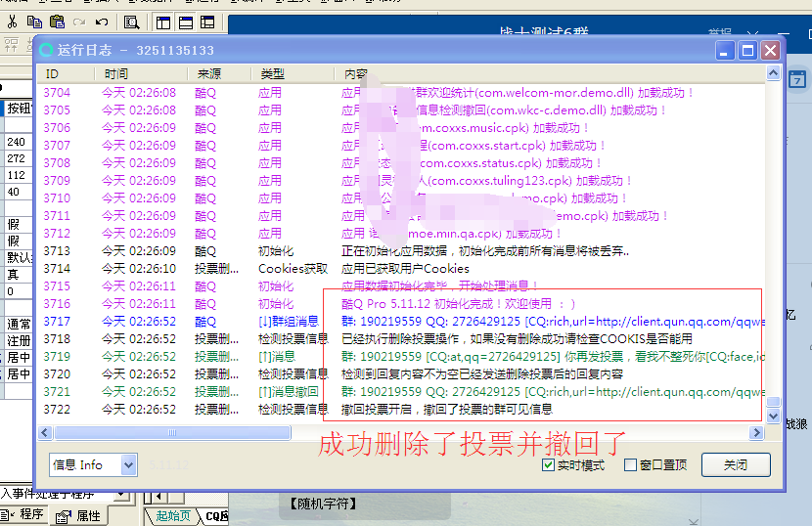Select the [↑]消息 type cell in row 3719
812x526 pixels.
click(x=277, y=357)
